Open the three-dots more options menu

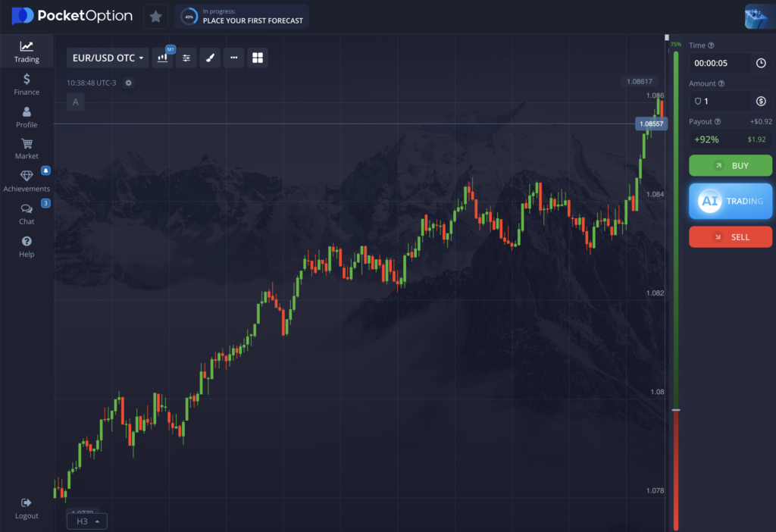pyautogui.click(x=233, y=58)
